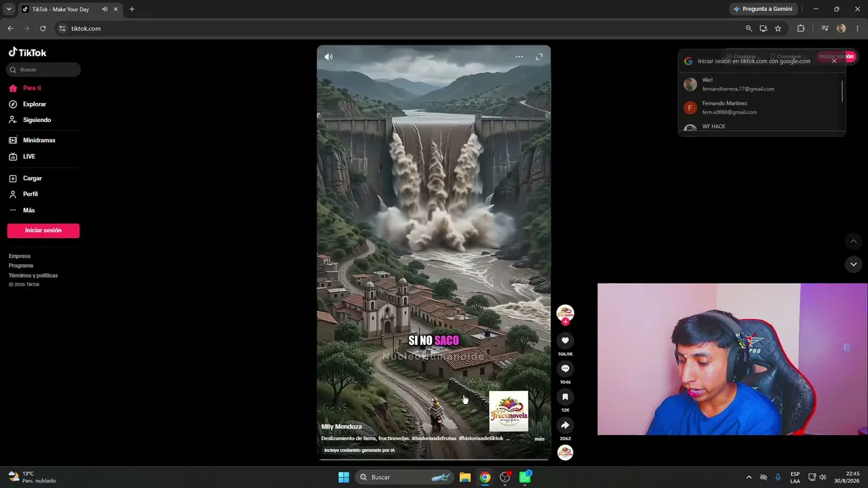Choose the Fernando Martinez Google account
This screenshot has width=868, height=488.
759,108
